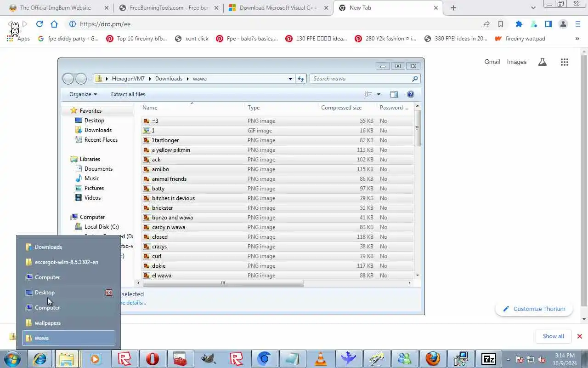588x368 pixels.
Task: Open the browser profile avatar
Action: coord(563,24)
